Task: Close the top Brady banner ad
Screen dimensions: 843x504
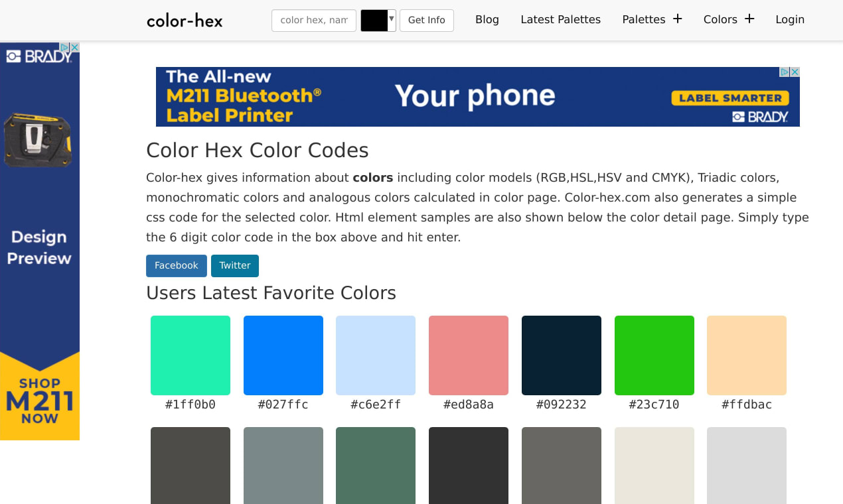Action: (x=795, y=72)
